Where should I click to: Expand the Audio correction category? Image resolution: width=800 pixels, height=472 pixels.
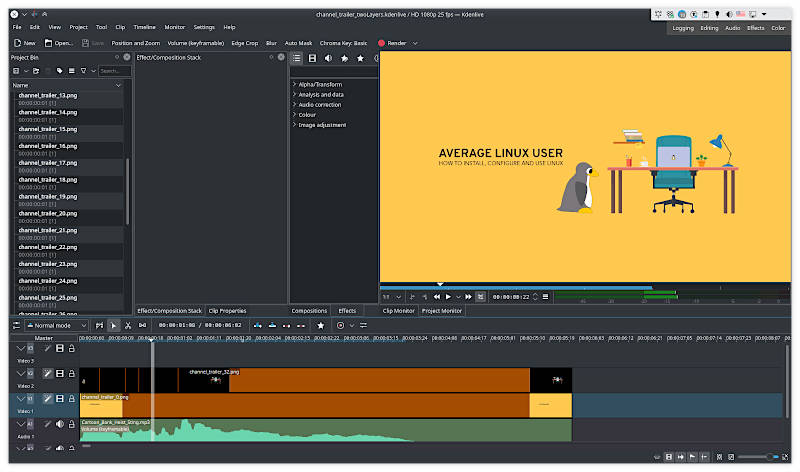[294, 105]
